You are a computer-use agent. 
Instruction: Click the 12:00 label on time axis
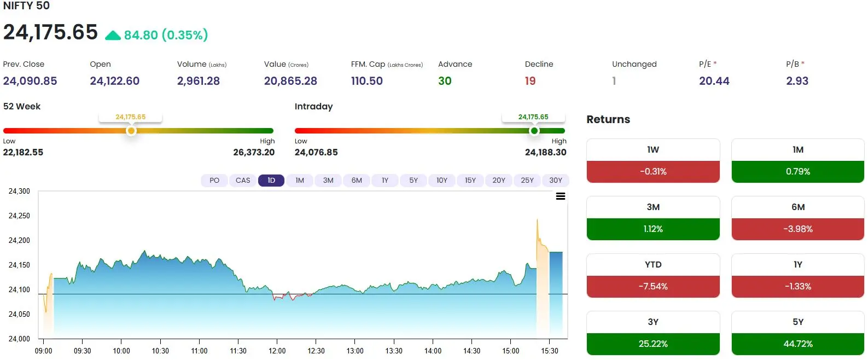277,351
